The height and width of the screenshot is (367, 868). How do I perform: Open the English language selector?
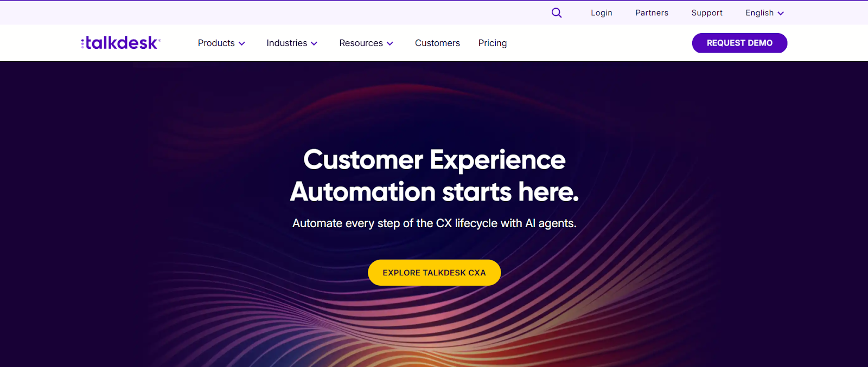tap(765, 12)
